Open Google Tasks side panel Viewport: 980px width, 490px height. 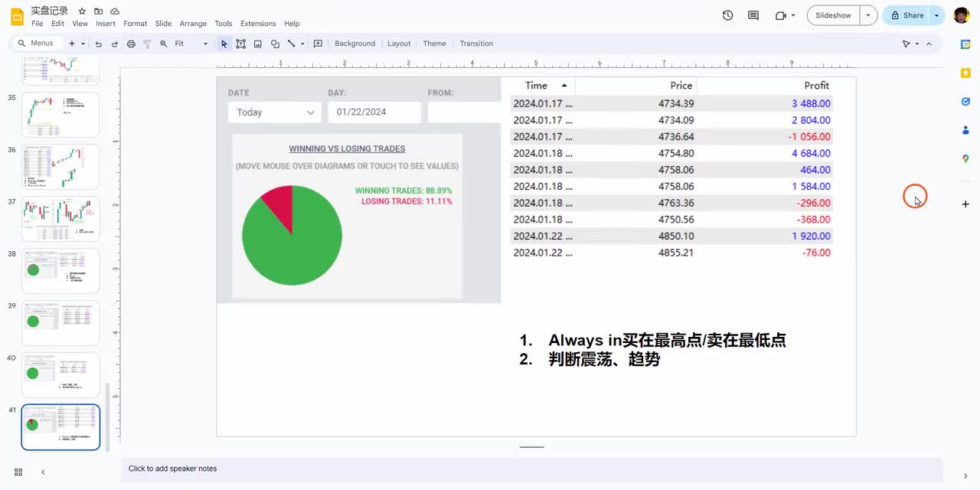pyautogui.click(x=965, y=101)
